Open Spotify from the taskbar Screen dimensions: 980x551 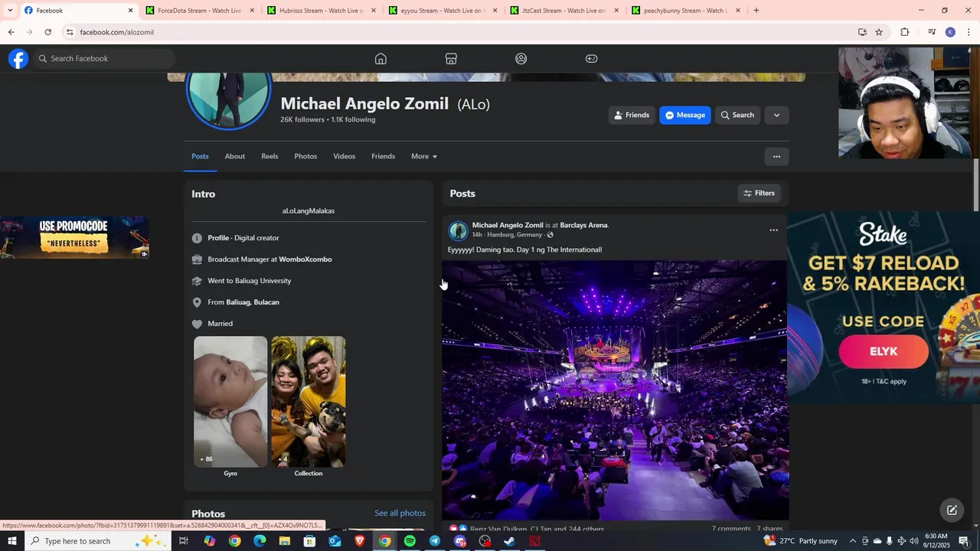point(410,541)
